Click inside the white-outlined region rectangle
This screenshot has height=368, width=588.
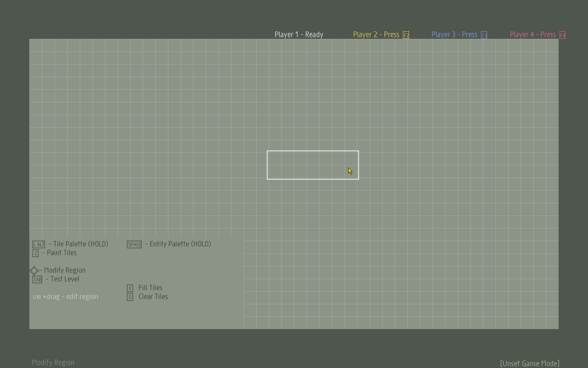pos(313,165)
